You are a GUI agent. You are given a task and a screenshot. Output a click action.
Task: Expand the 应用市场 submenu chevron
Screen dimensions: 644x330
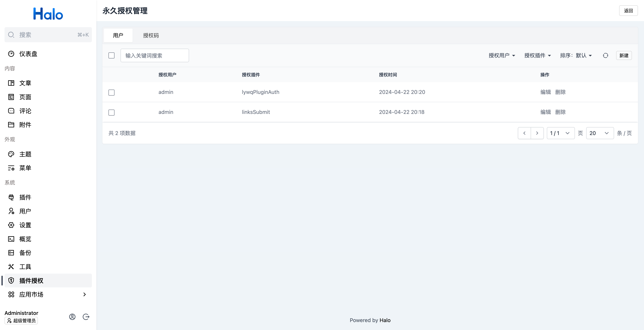(x=85, y=294)
